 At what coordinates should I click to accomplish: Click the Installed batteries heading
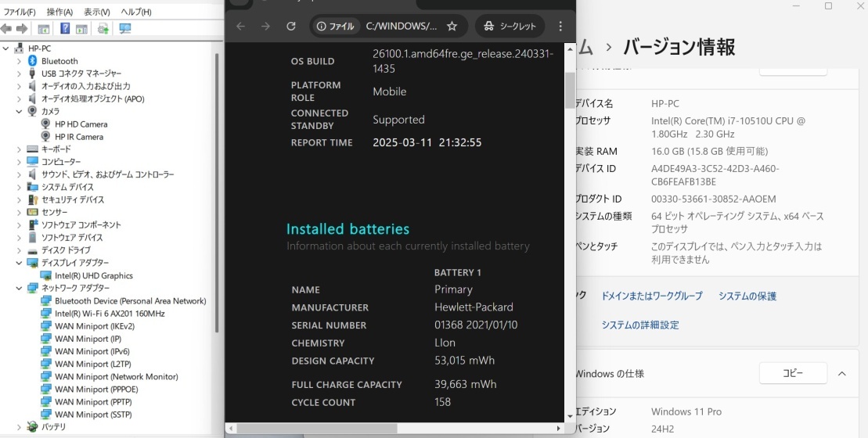pyautogui.click(x=348, y=229)
